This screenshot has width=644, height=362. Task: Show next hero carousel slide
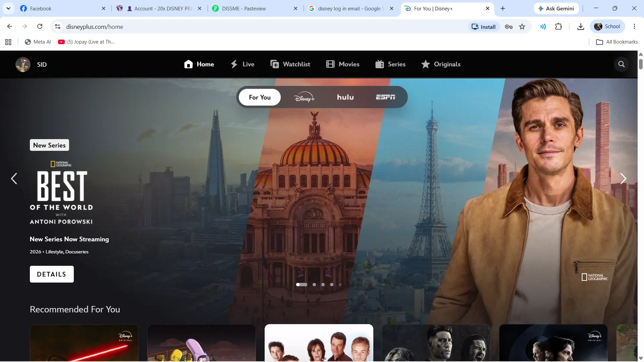(623, 179)
